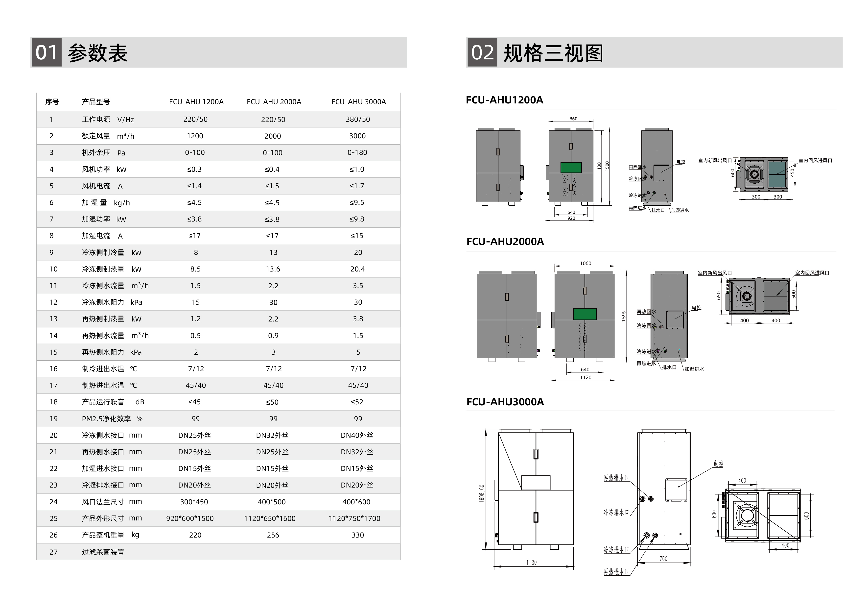Select the 3.8 reheat heating capacity value
868x614 pixels.
point(358,319)
